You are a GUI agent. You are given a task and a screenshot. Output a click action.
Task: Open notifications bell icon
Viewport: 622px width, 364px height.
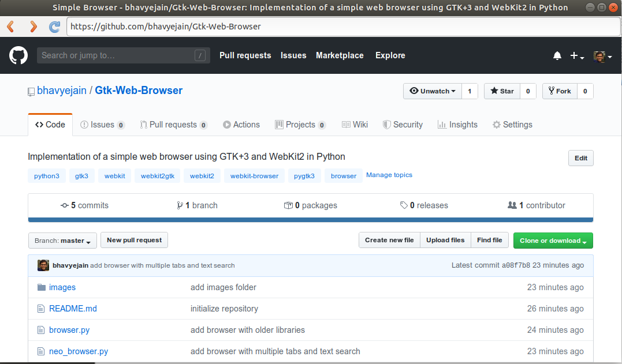click(557, 56)
